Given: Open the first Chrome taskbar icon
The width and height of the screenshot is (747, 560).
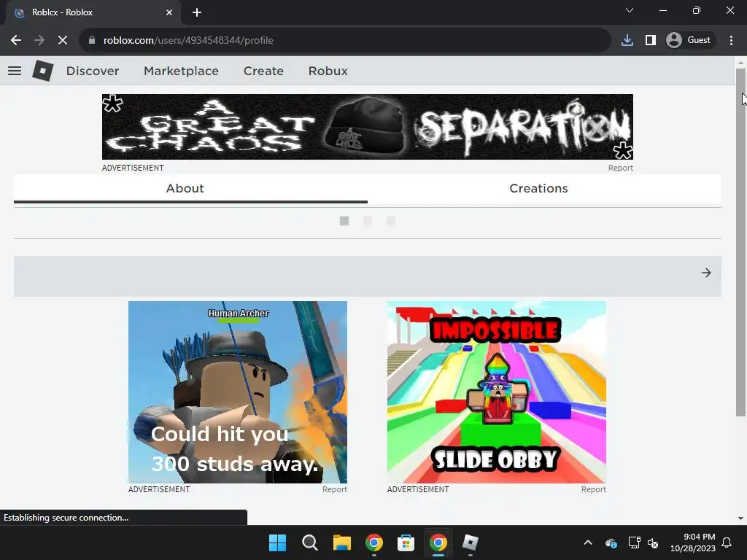Looking at the screenshot, I should pyautogui.click(x=374, y=542).
